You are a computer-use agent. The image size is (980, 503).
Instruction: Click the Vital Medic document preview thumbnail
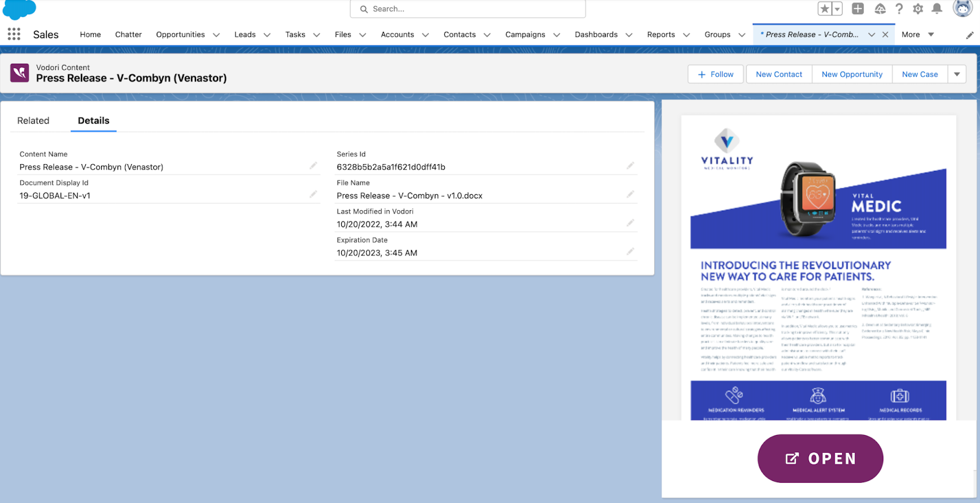point(819,268)
